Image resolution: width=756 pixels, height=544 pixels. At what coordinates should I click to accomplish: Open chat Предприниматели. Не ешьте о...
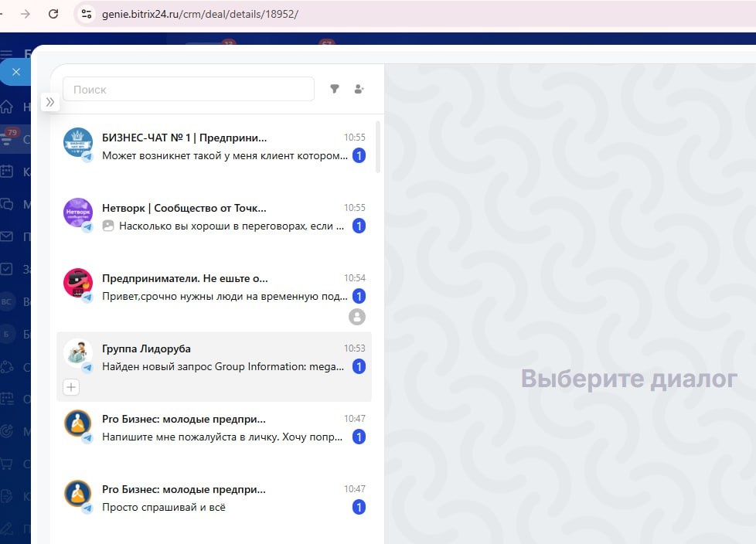coord(186,278)
